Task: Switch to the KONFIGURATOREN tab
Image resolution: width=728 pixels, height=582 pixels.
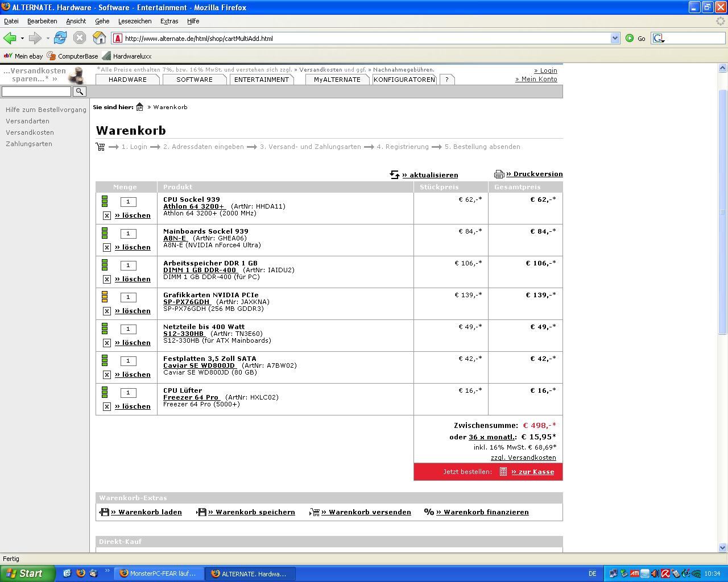Action: [x=404, y=80]
